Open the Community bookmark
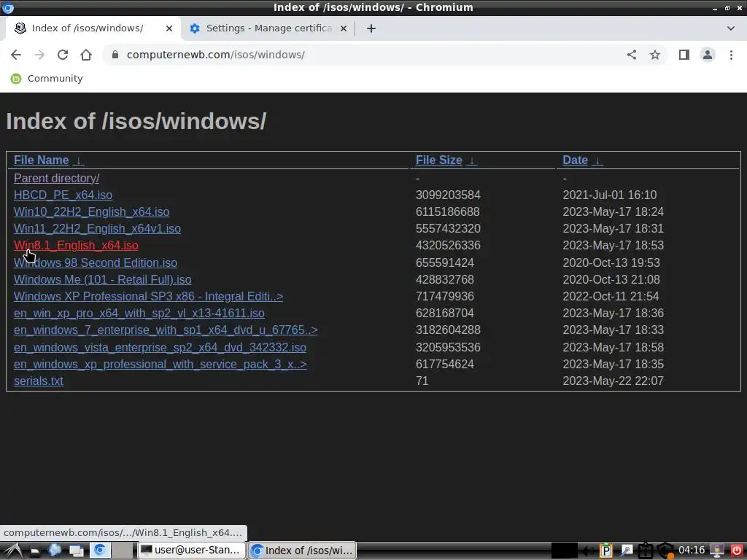 (47, 79)
